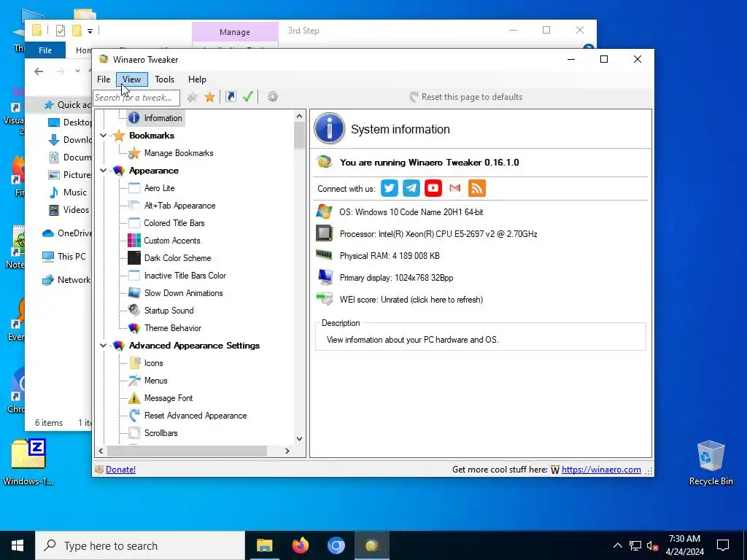The height and width of the screenshot is (560, 747).
Task: Click the green checkmark toolbar icon
Action: tap(248, 97)
